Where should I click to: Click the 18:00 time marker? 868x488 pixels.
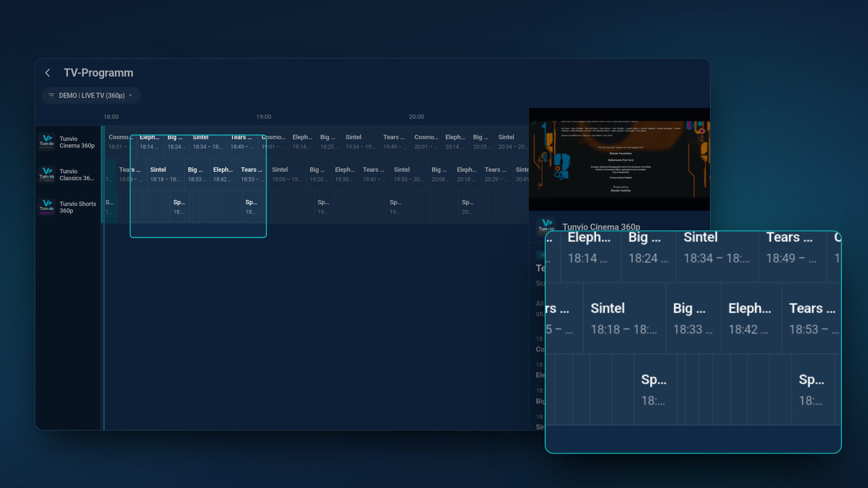click(x=111, y=117)
